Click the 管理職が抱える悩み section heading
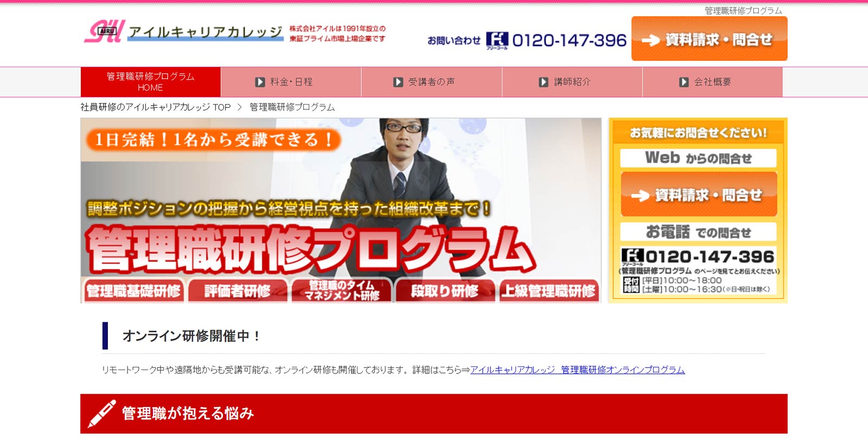 pos(188,414)
